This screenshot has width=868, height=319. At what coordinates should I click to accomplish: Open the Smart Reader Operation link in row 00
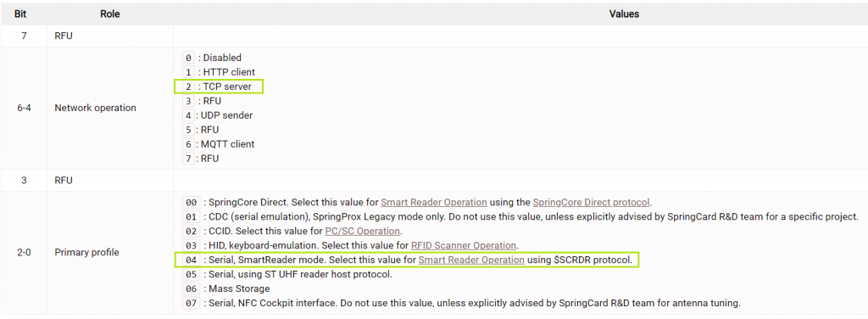[x=433, y=202]
